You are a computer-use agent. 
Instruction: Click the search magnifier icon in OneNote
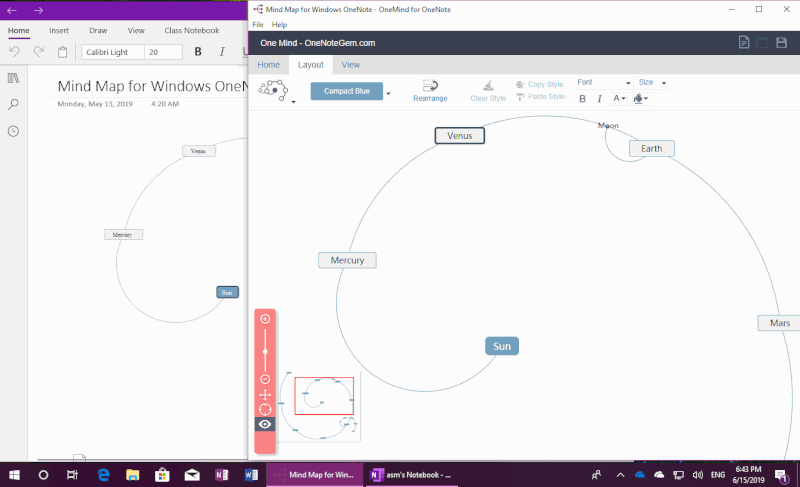pos(13,105)
